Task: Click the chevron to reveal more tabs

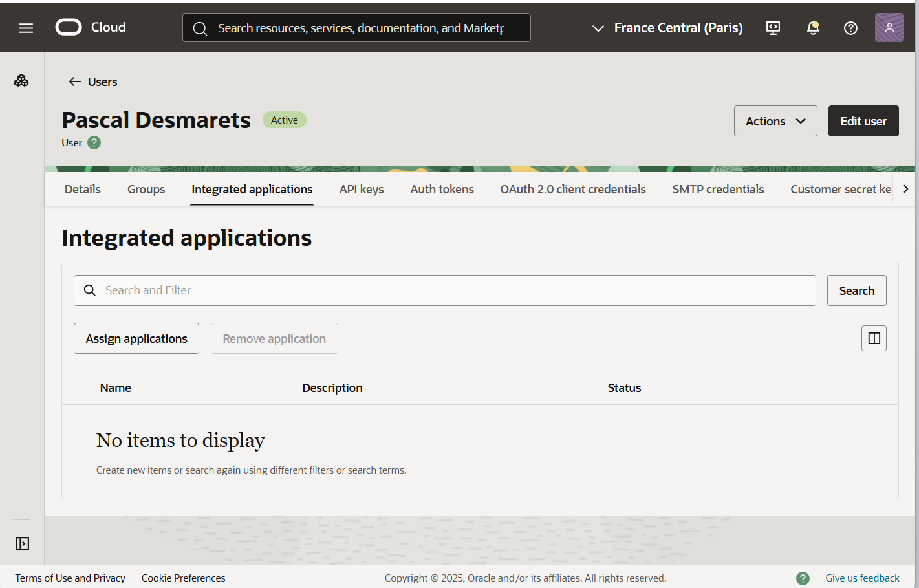Action: point(905,188)
